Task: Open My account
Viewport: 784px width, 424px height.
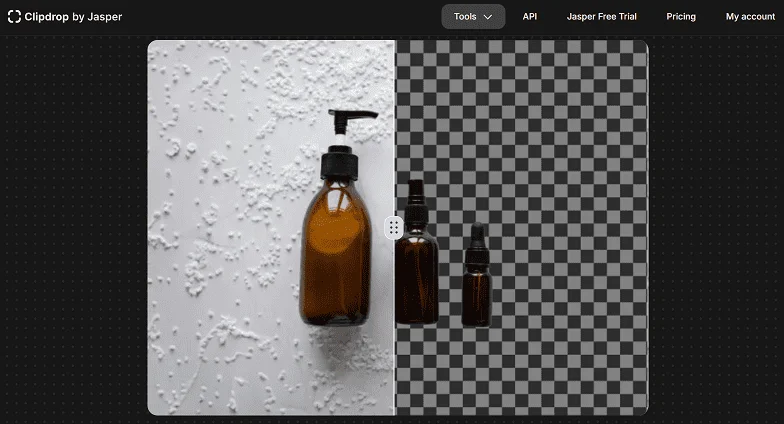Action: (x=750, y=17)
